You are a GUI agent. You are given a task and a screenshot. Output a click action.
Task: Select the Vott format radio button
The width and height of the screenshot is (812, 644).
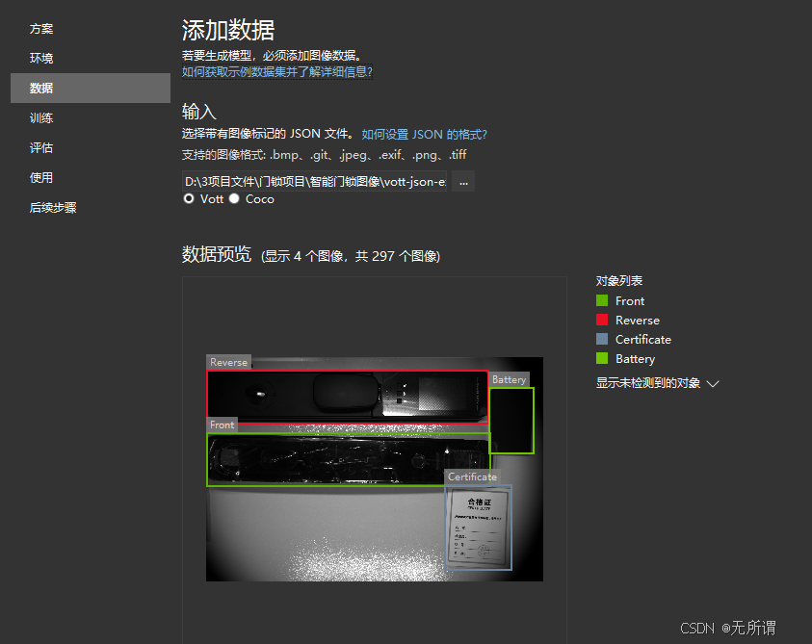click(x=189, y=199)
